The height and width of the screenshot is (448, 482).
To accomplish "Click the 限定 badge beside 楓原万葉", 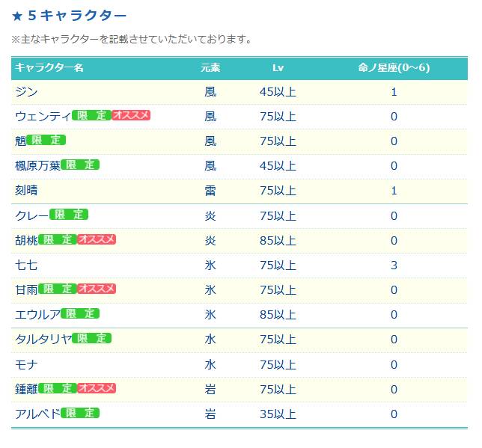I will click(80, 165).
